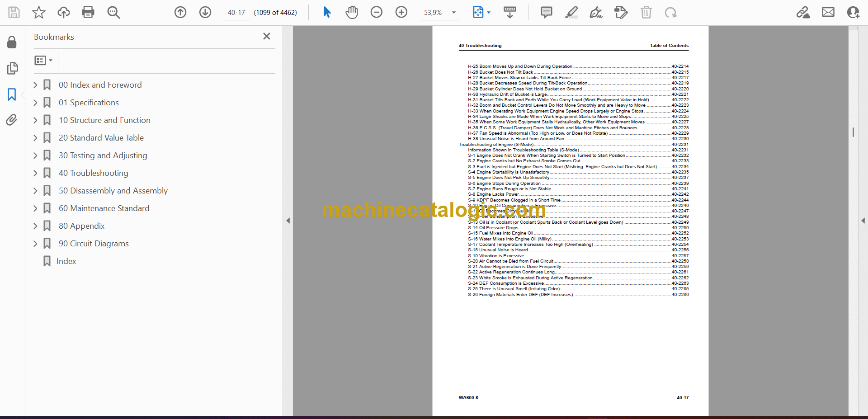Expand the 01 Specifications bookmark
The image size is (868, 419).
35,103
